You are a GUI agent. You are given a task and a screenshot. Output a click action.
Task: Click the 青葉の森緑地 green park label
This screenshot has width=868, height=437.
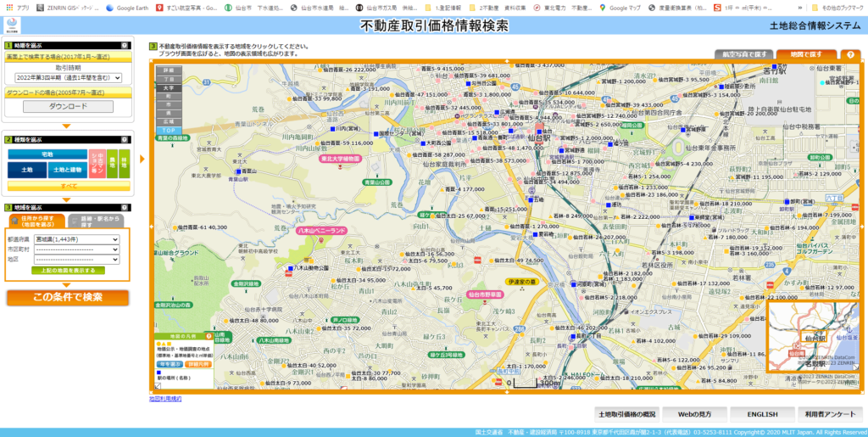172,138
